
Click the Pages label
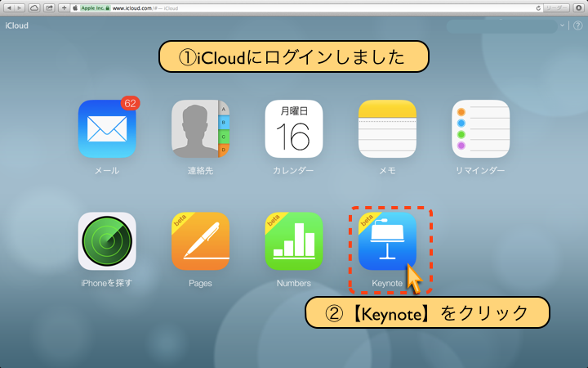(x=200, y=283)
